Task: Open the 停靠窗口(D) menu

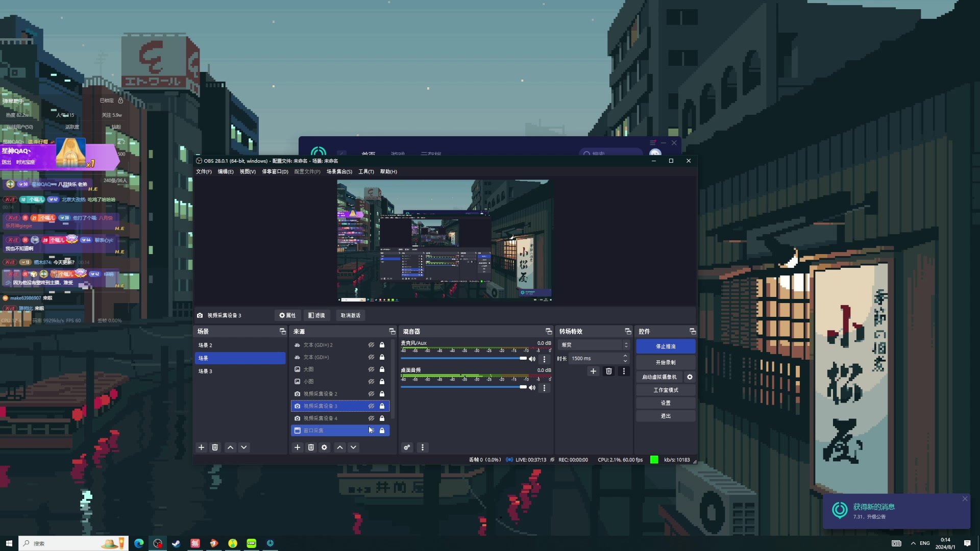Action: click(x=275, y=172)
